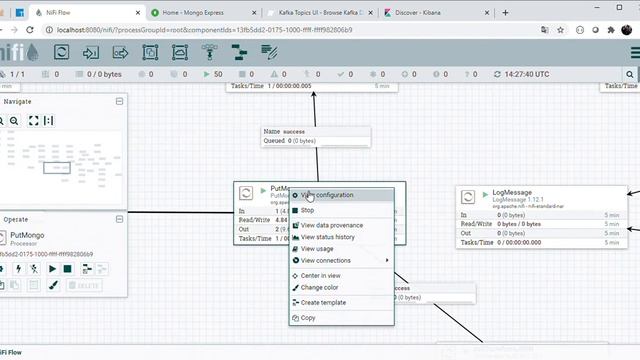Reload the page with browser refresh
This screenshot has width=640, height=360.
[x=29, y=30]
